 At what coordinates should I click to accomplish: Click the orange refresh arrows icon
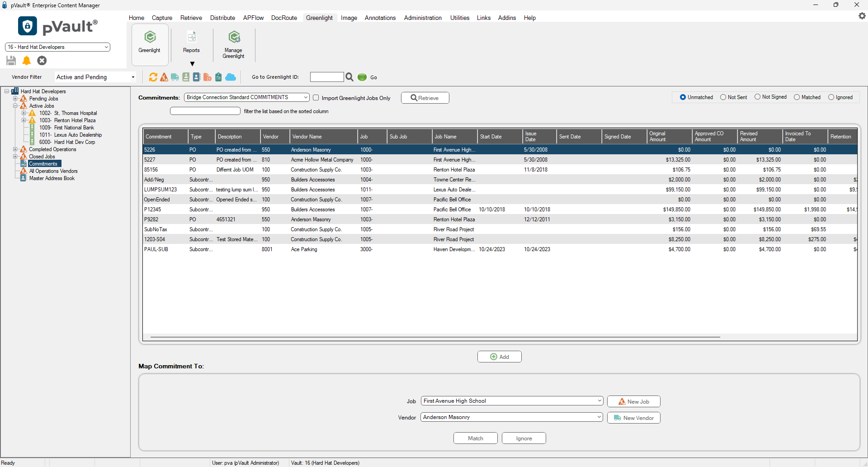click(x=153, y=77)
